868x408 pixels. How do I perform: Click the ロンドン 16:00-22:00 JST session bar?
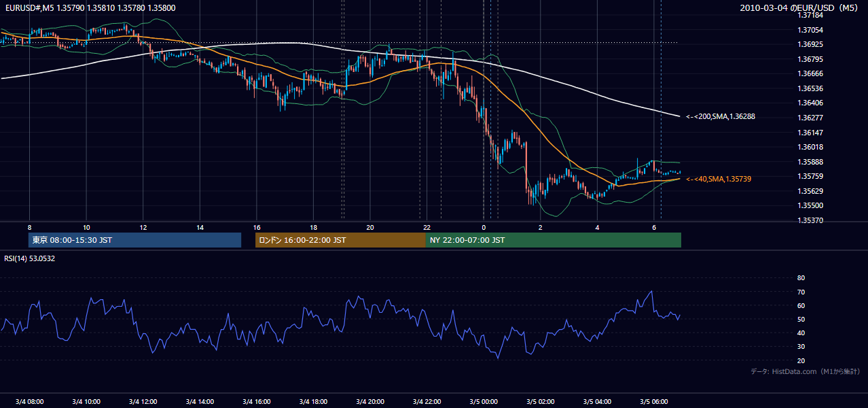340,240
